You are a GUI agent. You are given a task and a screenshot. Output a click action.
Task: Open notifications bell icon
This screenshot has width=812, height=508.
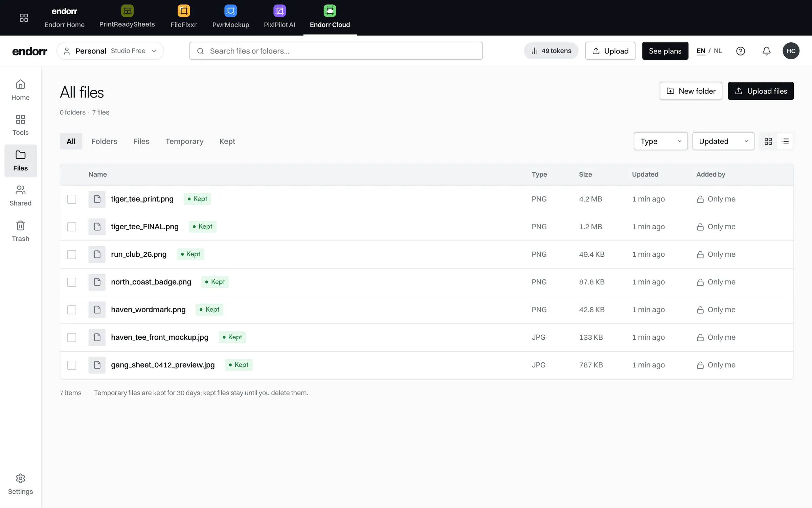(766, 51)
